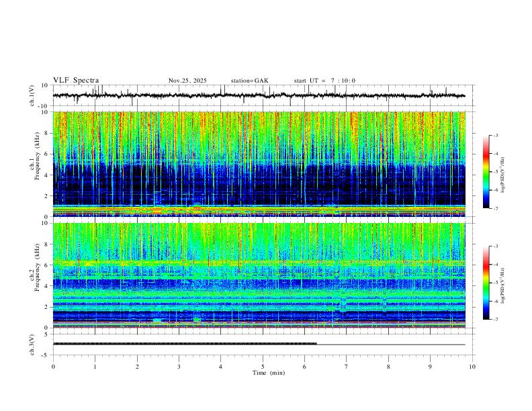Click the 'ch.1(V)' waveform axis label

(x=32, y=95)
